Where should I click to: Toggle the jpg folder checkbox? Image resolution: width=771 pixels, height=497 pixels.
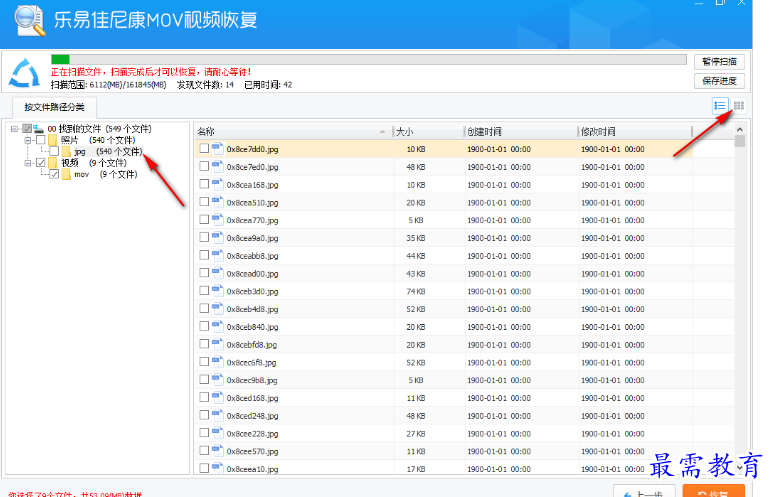pos(54,151)
